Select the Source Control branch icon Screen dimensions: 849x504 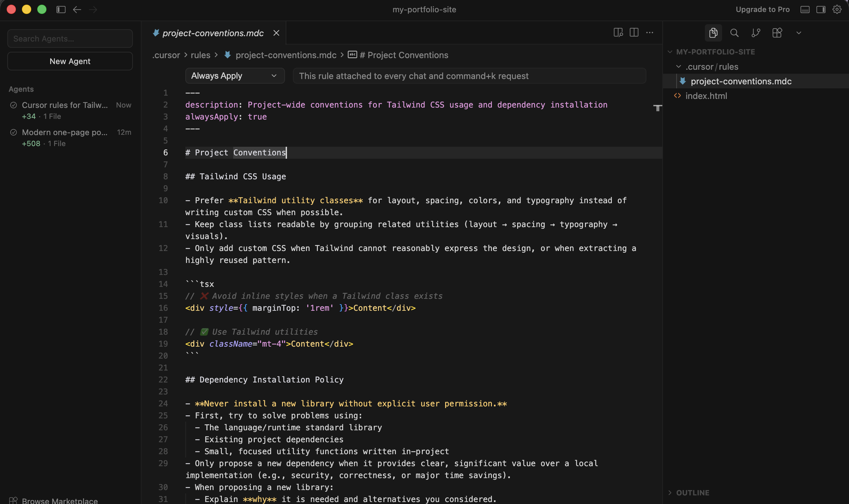click(756, 33)
